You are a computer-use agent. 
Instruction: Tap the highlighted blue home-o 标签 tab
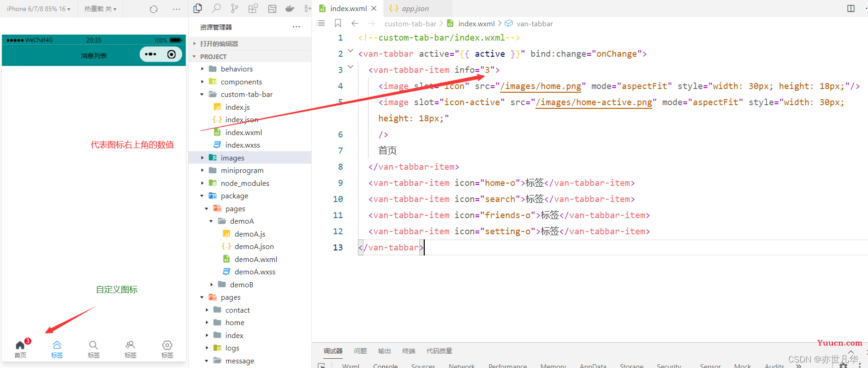[57, 349]
